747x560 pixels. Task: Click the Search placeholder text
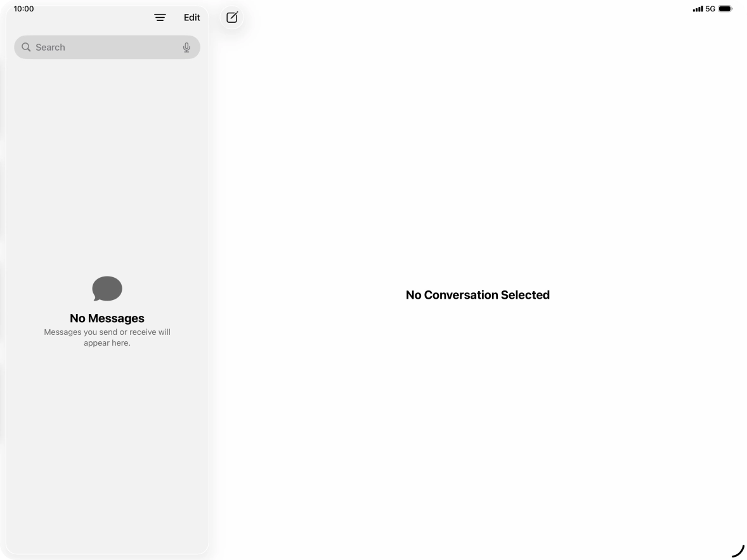click(51, 47)
